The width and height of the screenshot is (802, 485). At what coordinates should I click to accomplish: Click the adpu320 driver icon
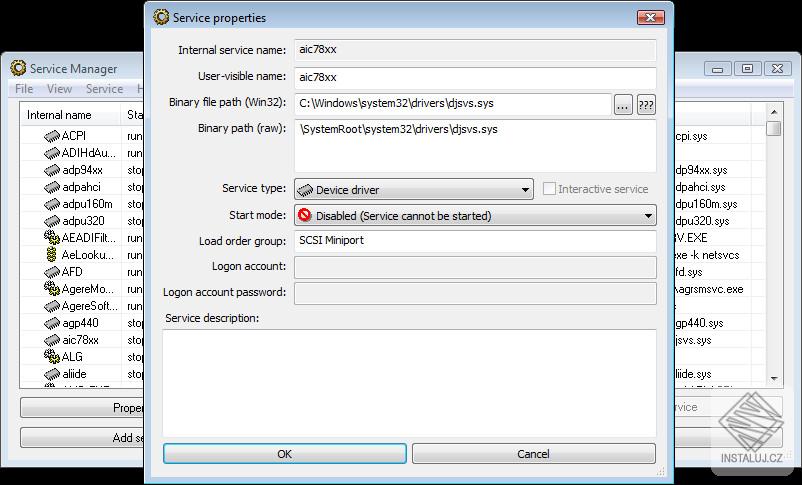[52, 221]
